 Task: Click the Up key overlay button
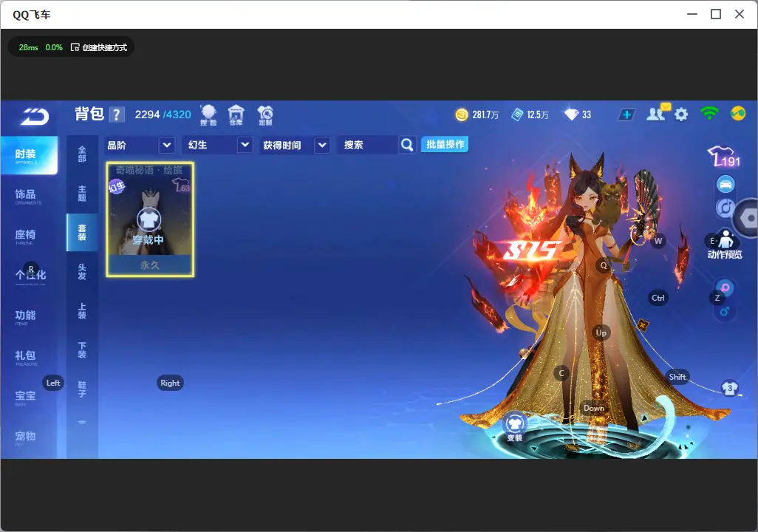[x=601, y=332]
